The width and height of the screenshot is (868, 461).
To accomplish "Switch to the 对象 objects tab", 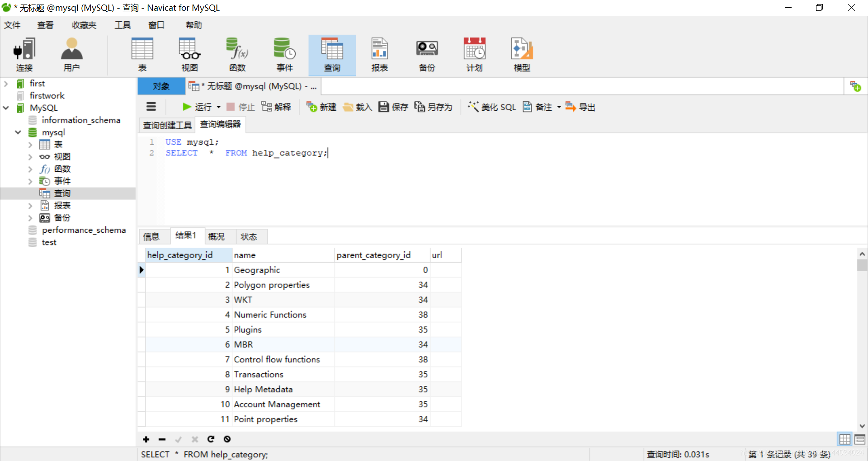I will point(161,86).
